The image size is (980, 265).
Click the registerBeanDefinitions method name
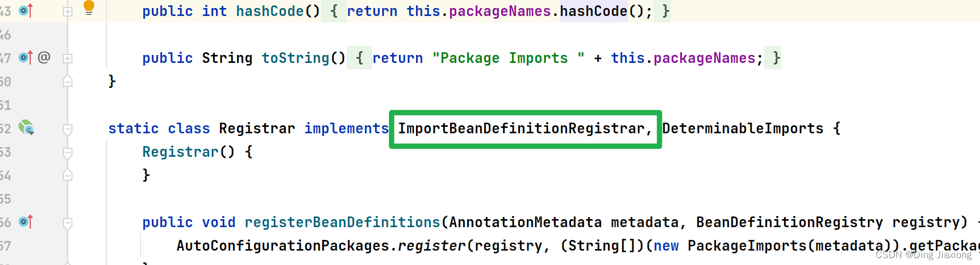click(342, 222)
